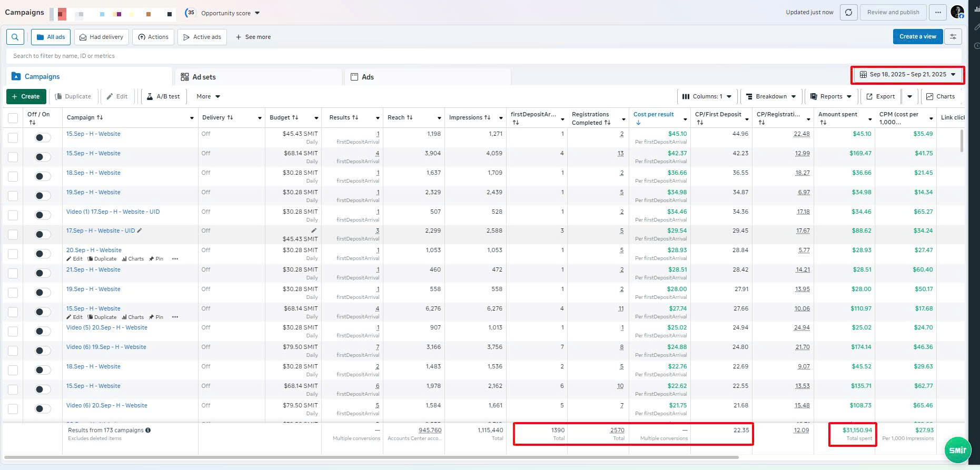The height and width of the screenshot is (470, 980).
Task: Click the Review and publish button
Action: [x=893, y=13]
